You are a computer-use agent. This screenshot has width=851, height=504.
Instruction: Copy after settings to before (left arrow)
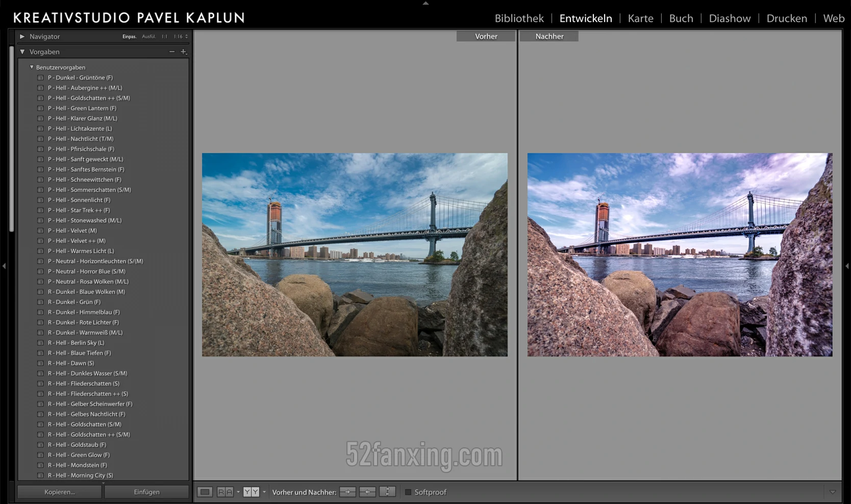pos(367,492)
